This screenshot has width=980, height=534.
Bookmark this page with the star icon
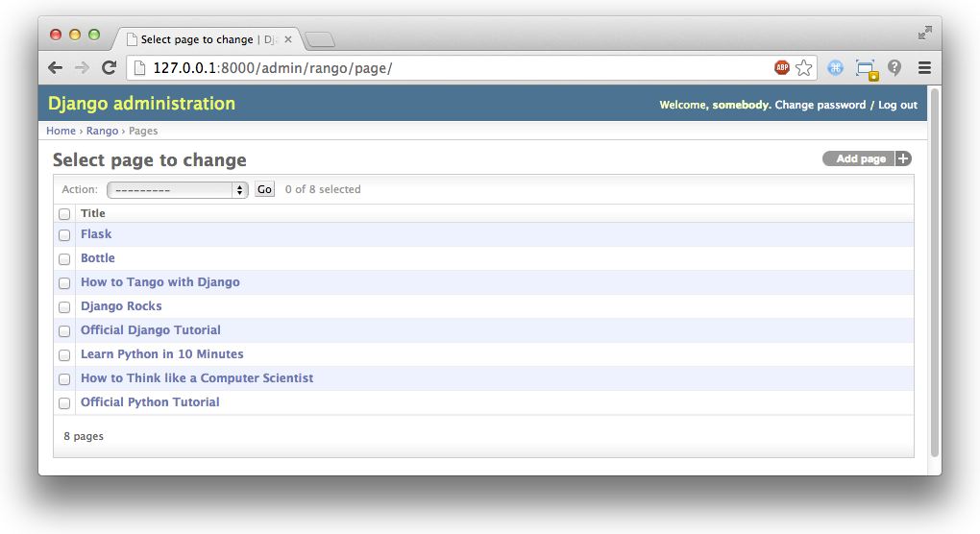(804, 67)
